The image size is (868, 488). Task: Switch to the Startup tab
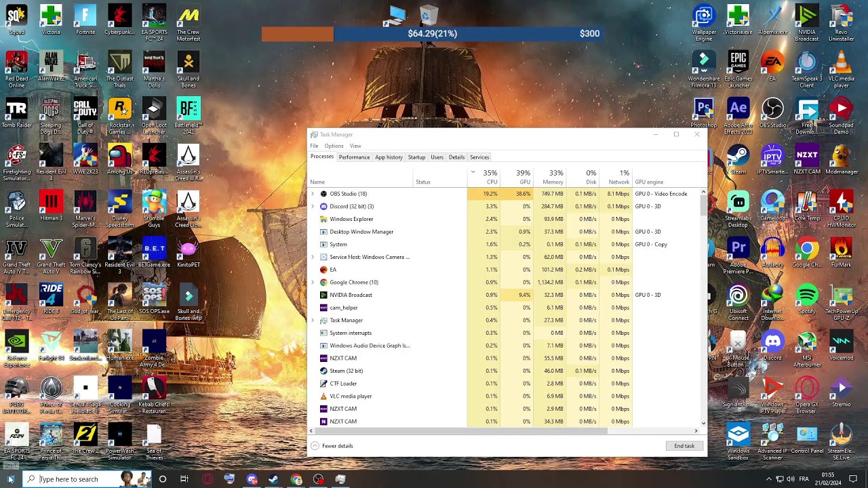coord(416,157)
